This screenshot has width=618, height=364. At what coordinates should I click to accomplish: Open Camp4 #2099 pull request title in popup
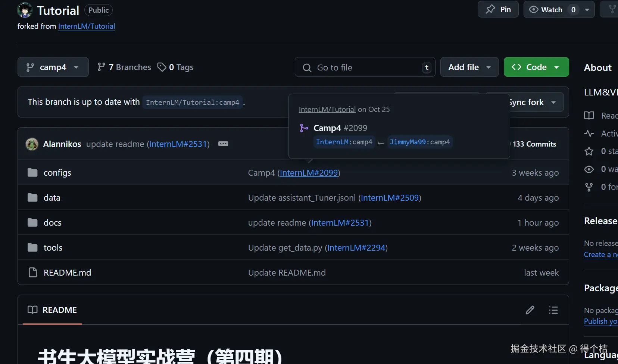tap(340, 128)
